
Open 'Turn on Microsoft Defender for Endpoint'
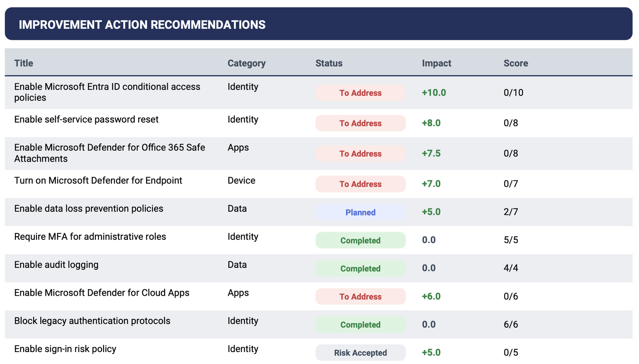click(98, 180)
